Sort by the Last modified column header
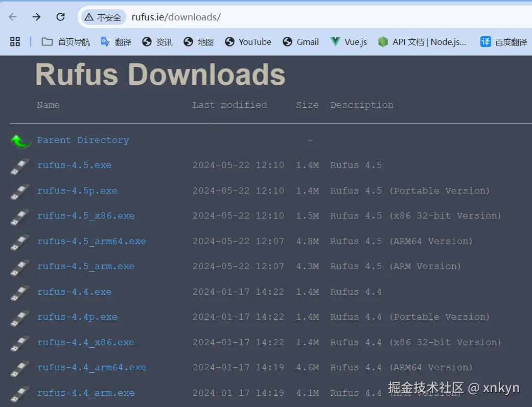 (229, 105)
